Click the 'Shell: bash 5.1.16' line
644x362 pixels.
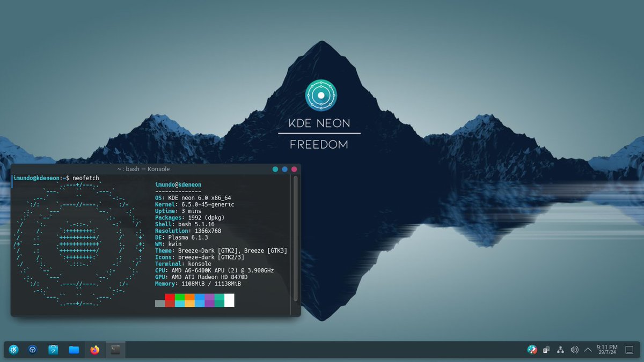[185, 224]
